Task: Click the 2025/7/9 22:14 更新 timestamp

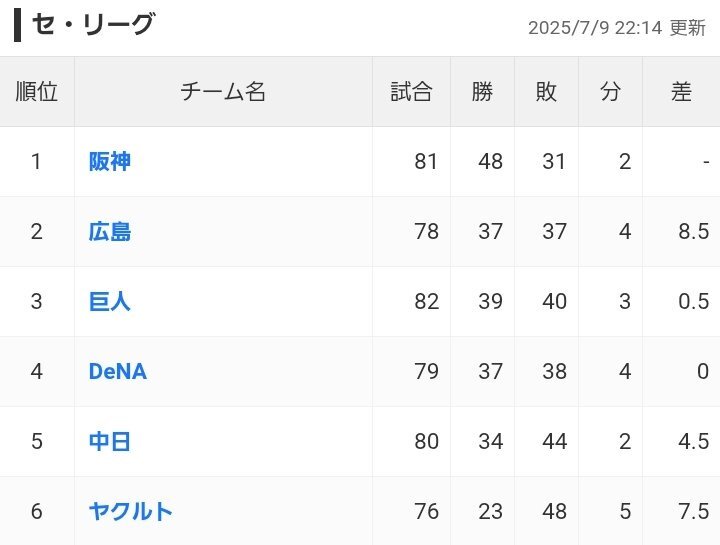Action: (x=617, y=28)
